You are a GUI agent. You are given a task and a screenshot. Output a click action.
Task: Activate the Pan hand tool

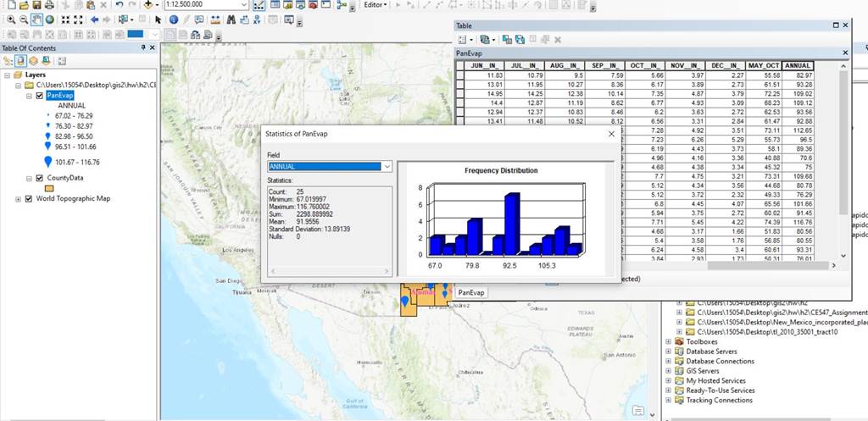click(x=36, y=19)
